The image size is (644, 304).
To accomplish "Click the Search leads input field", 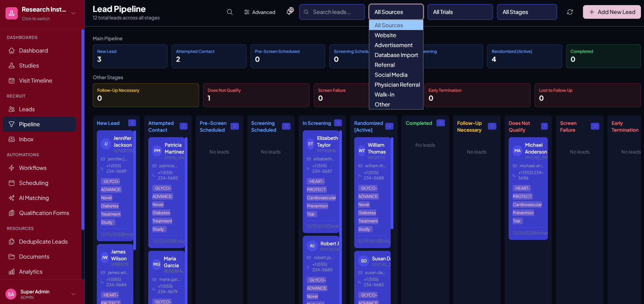I will tap(332, 12).
